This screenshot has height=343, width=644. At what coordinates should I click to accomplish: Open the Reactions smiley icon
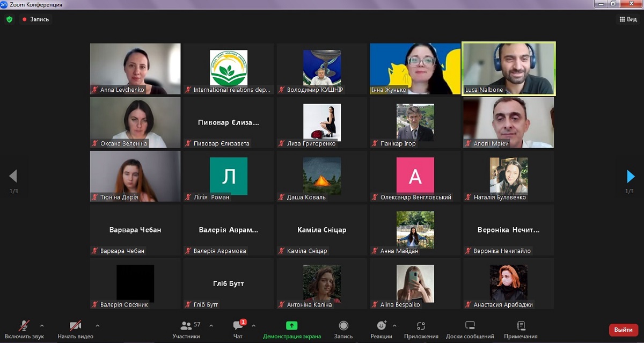tap(381, 326)
